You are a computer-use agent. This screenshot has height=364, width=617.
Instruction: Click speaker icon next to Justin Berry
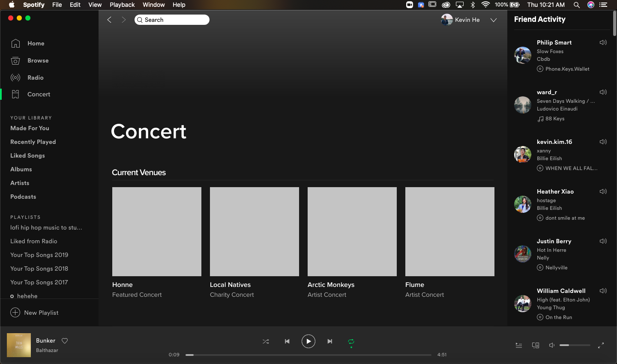tap(603, 241)
